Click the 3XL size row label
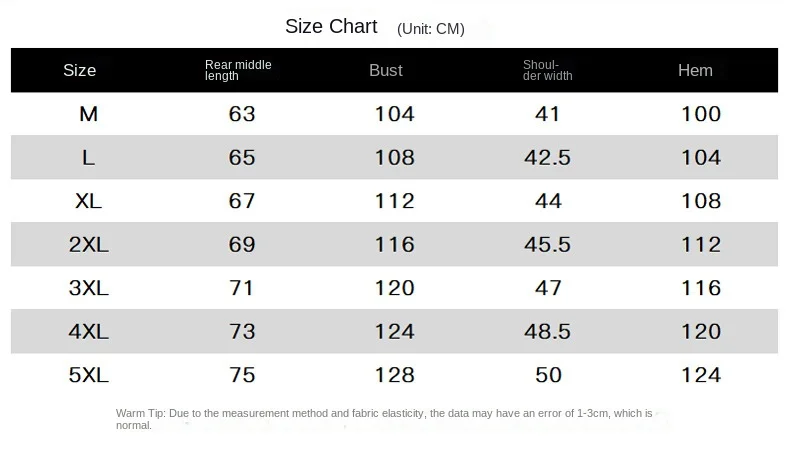This screenshot has height=449, width=790. [89, 288]
